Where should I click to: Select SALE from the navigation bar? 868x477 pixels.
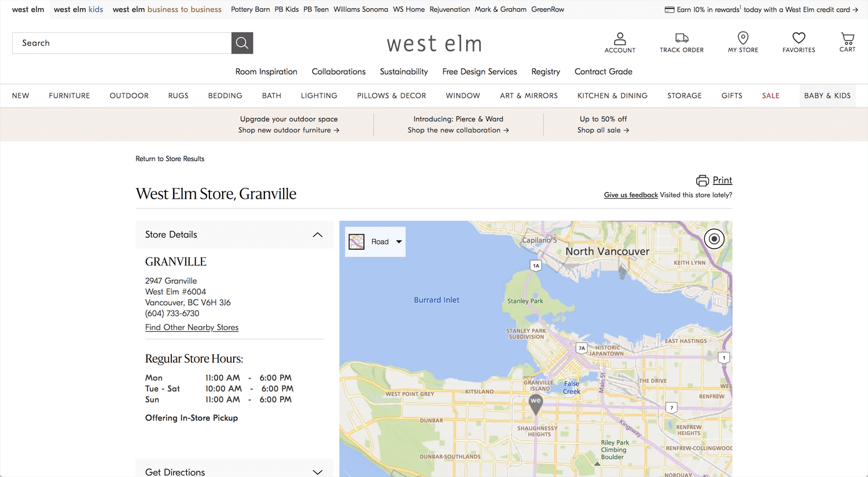point(771,95)
